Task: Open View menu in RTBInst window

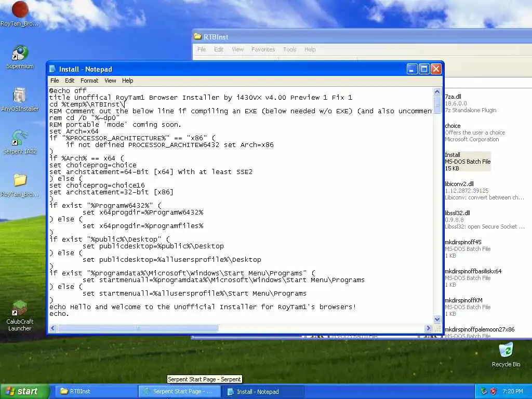Action: (237, 49)
